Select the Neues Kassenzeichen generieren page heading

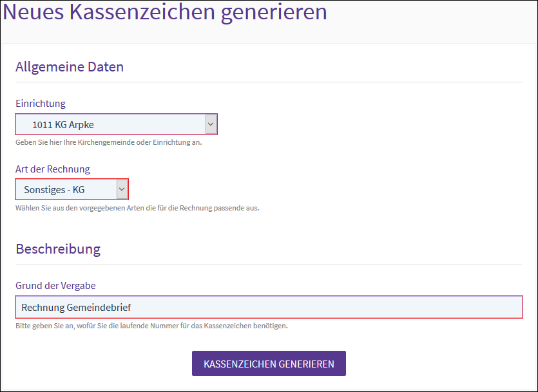pos(165,13)
